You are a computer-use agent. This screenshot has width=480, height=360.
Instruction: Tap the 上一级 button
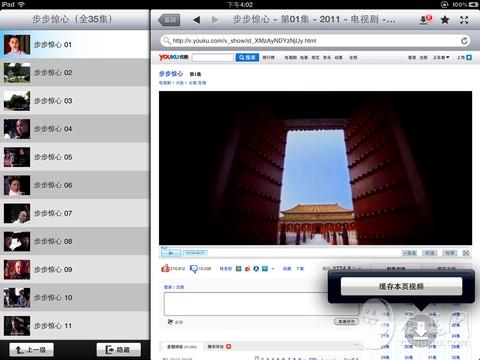[31, 350]
